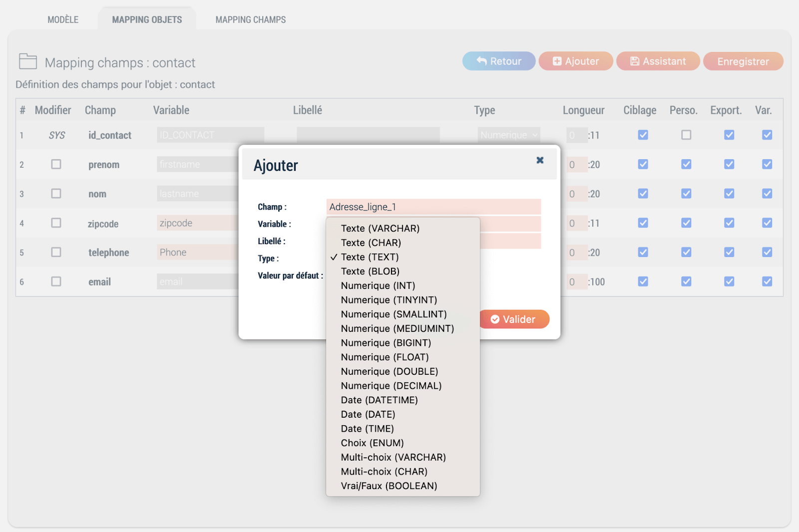Uncheck Ciblage for the id_contact row
This screenshot has height=532, width=799.
643,135
